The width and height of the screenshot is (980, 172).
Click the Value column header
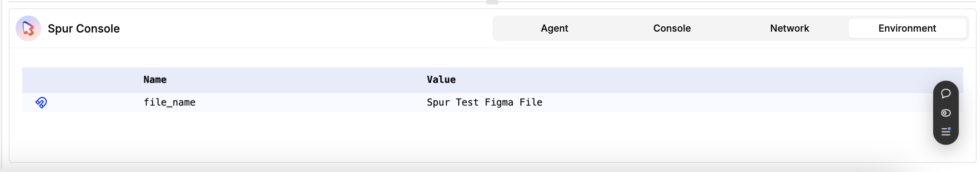point(441,80)
